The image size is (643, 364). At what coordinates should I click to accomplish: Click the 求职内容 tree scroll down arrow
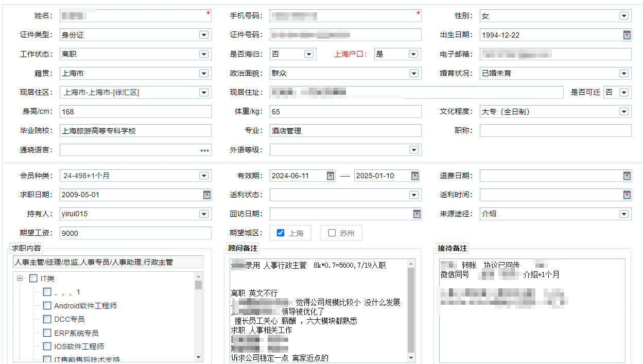click(x=199, y=357)
